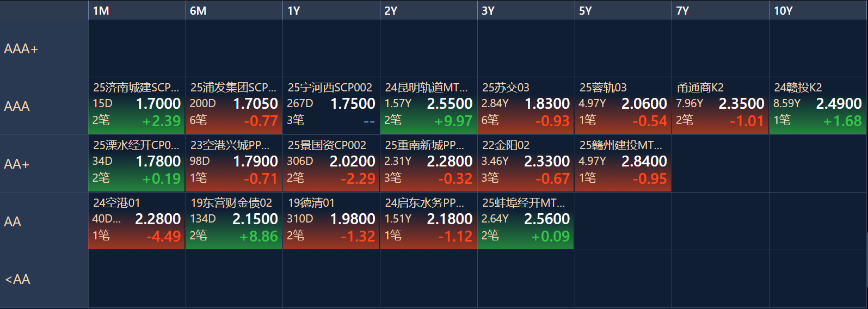Select the 25溧水经开CP0 bond cell
This screenshot has height=309, width=868.
coord(137,163)
